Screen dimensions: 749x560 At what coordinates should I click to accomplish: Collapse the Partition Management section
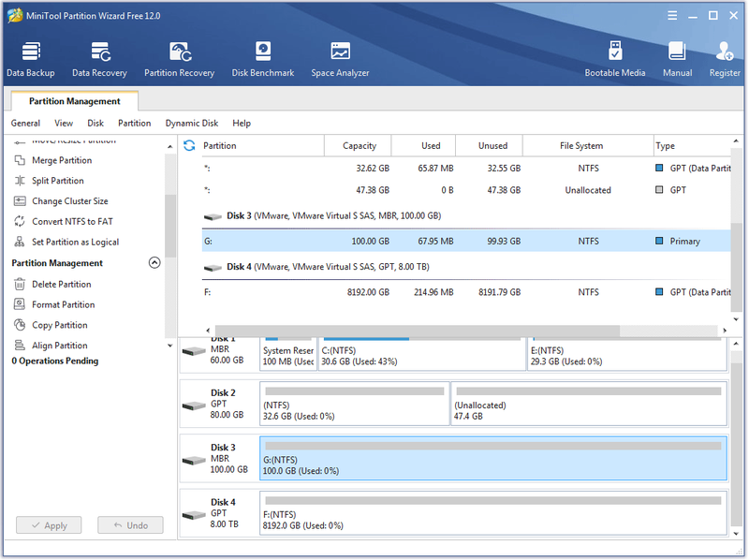point(154,263)
